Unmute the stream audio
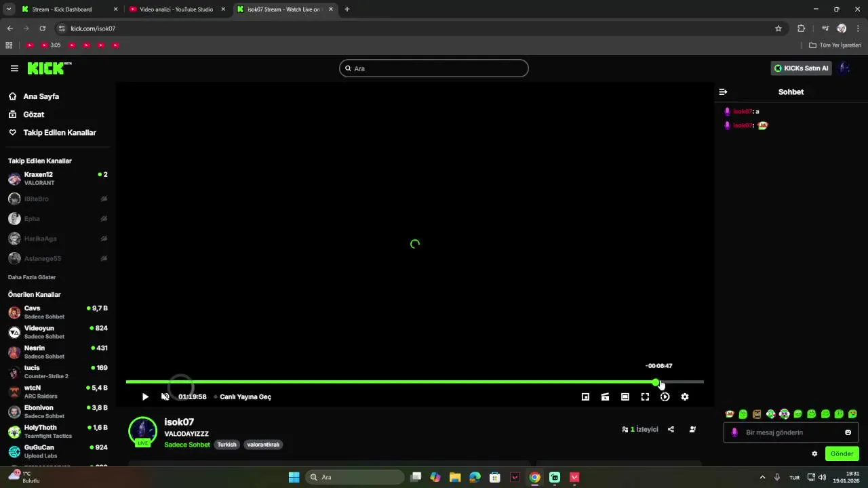The image size is (868, 488). (x=165, y=397)
